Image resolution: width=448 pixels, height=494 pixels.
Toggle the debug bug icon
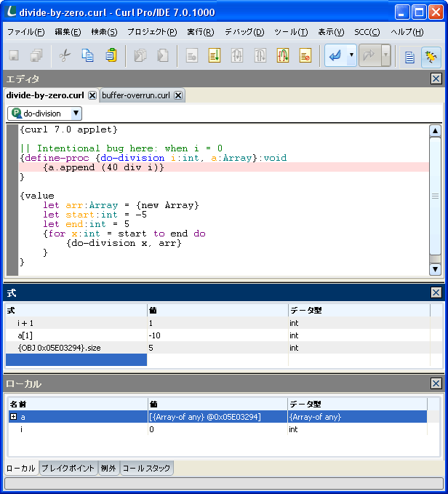tap(431, 57)
